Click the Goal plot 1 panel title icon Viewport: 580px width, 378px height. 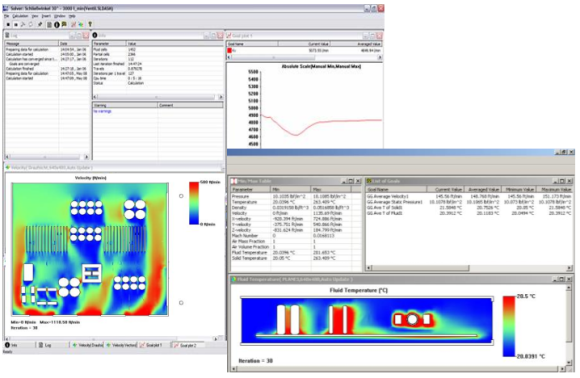pyautogui.click(x=229, y=36)
